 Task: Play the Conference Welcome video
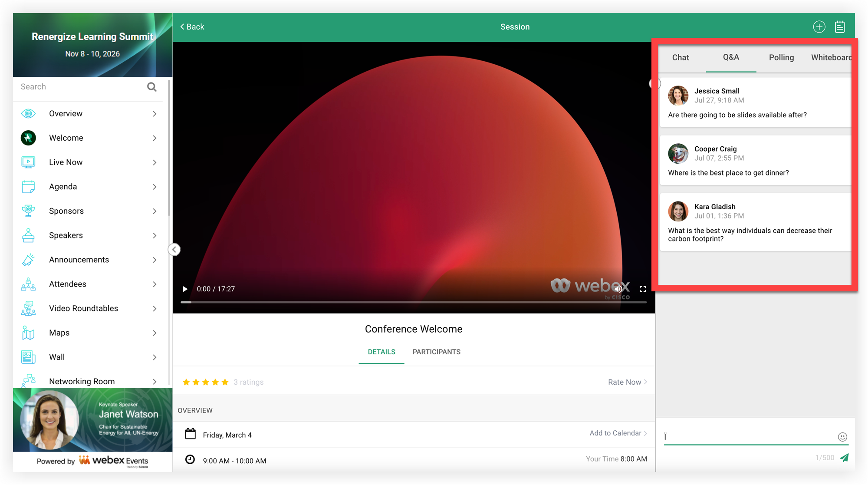(185, 289)
